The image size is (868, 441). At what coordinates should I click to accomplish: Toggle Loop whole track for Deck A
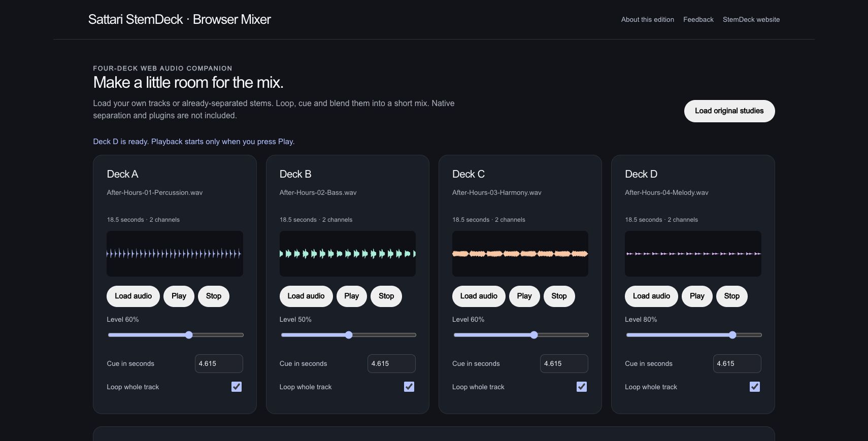[x=237, y=387]
